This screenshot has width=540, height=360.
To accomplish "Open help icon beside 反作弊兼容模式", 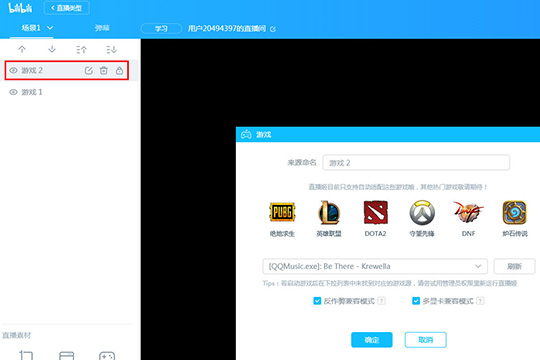I will coord(381,301).
